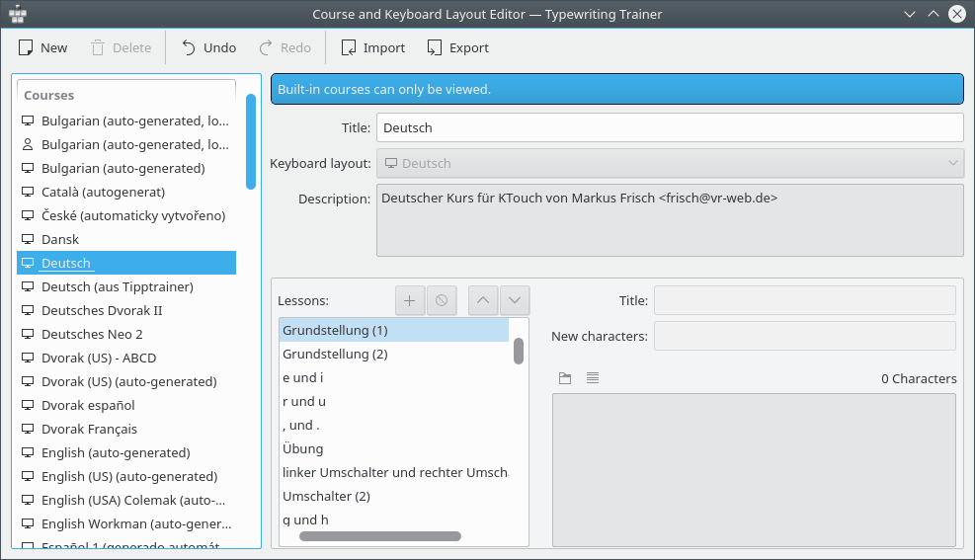The height and width of the screenshot is (560, 975).
Task: Click Export in the toolbar
Action: tap(457, 47)
